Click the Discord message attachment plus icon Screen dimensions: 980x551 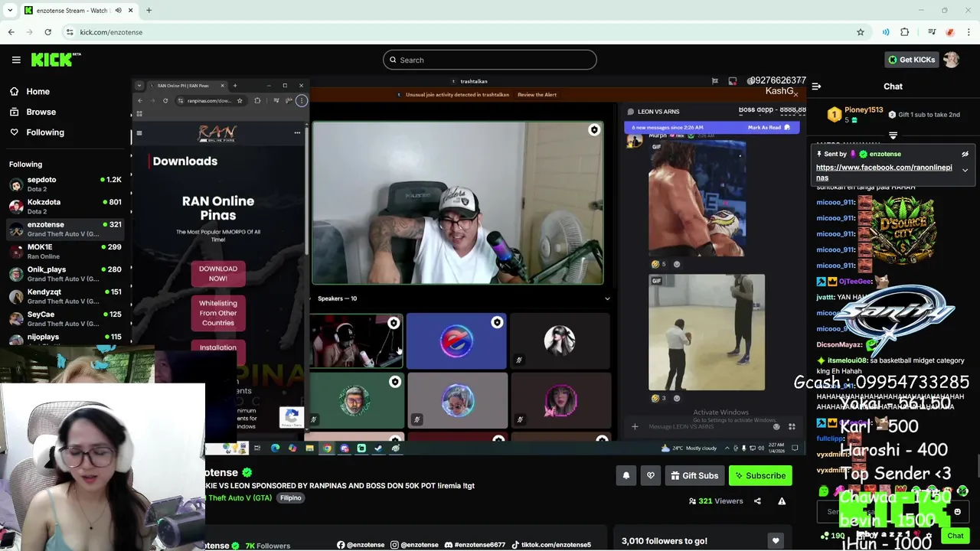[x=635, y=427]
